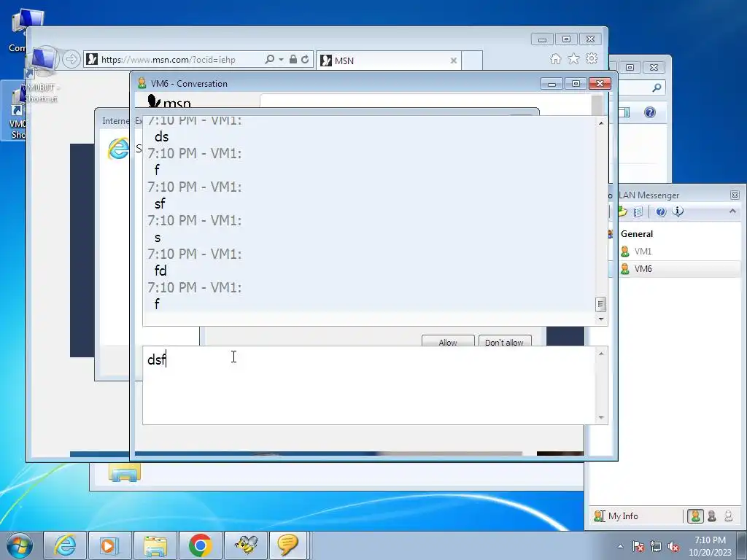Open LAN Messenger file transfers folder icon
The image size is (747, 560).
tap(623, 211)
